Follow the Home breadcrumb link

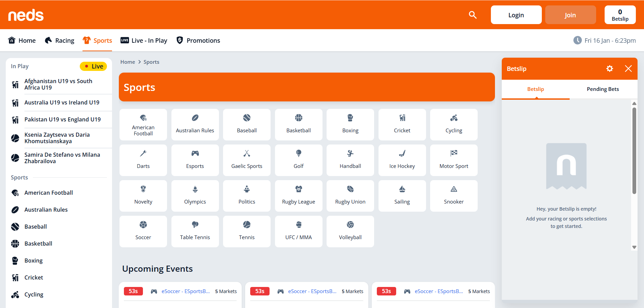point(128,62)
